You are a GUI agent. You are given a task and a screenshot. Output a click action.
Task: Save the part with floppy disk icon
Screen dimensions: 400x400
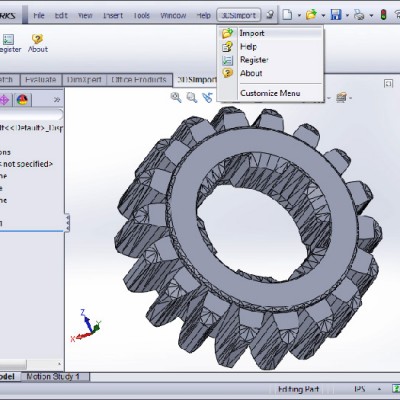point(336,15)
